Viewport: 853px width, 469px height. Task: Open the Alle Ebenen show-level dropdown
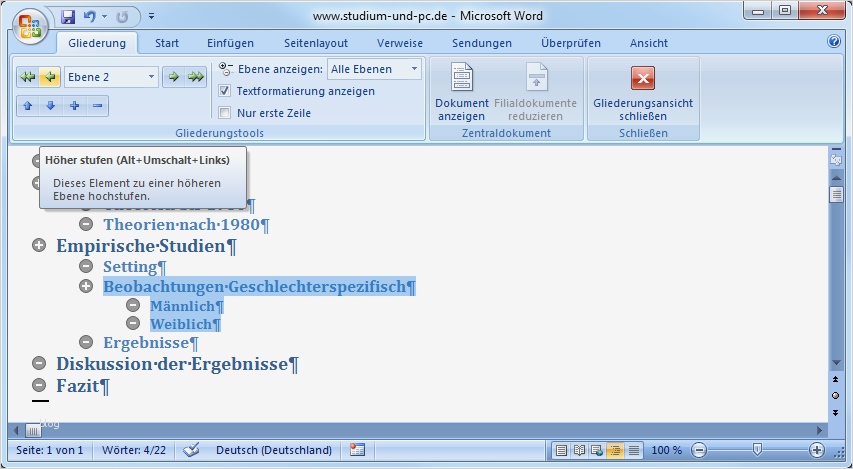(x=414, y=69)
